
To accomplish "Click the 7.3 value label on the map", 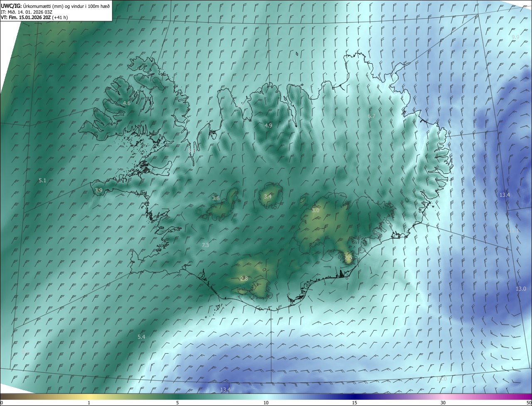I will (205, 245).
